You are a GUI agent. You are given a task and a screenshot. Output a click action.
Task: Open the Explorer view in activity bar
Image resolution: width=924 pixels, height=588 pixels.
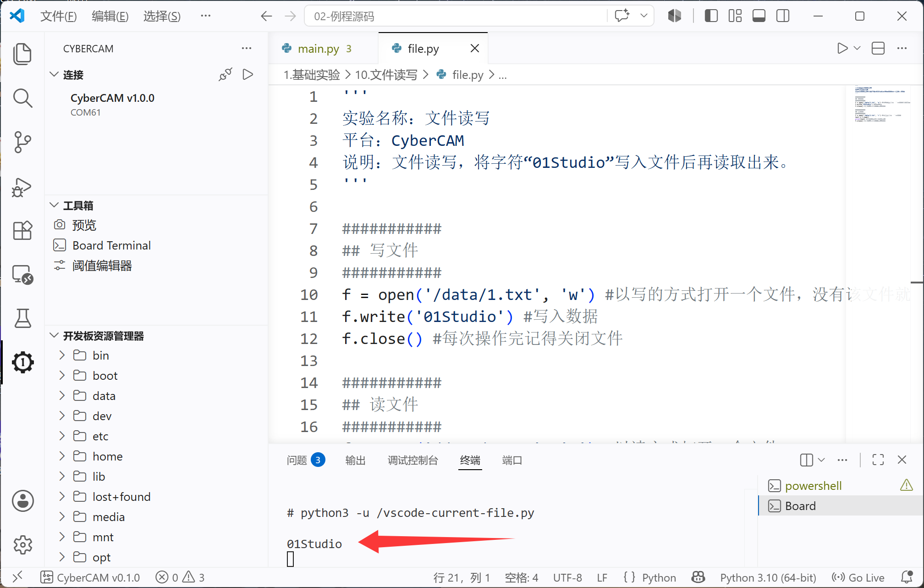click(22, 54)
